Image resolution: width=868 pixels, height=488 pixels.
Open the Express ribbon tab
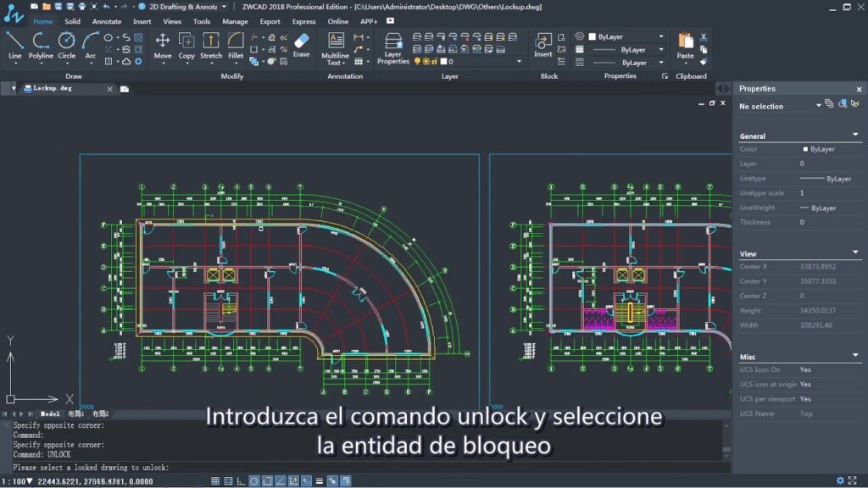pyautogui.click(x=304, y=21)
